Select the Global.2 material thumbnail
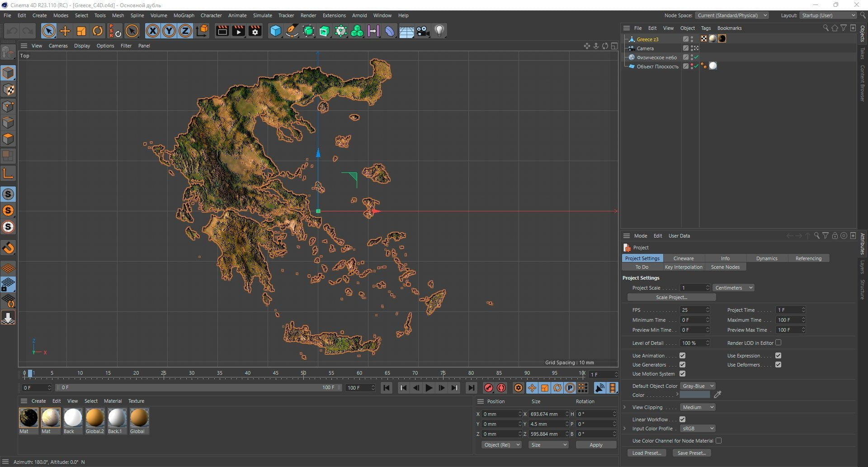 coord(95,418)
